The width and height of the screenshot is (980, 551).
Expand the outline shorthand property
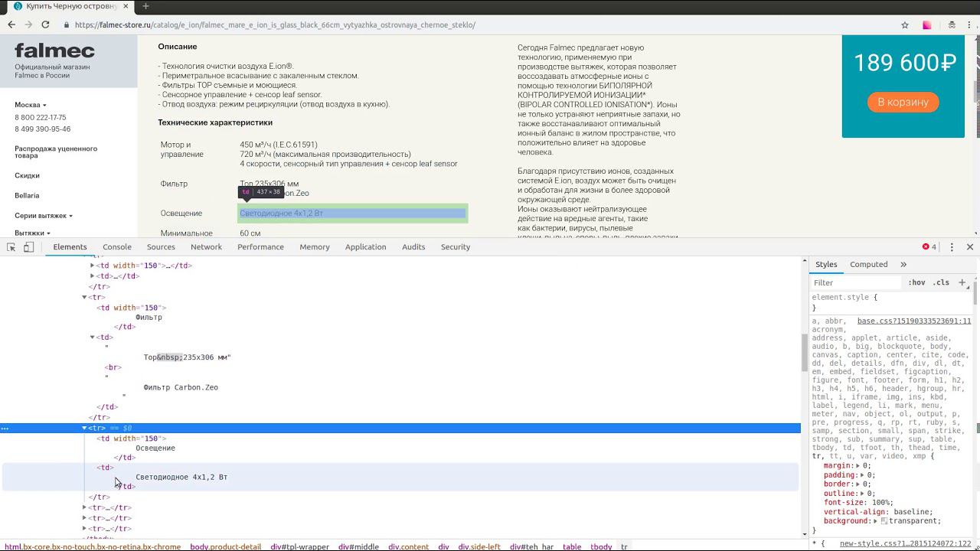pos(863,494)
